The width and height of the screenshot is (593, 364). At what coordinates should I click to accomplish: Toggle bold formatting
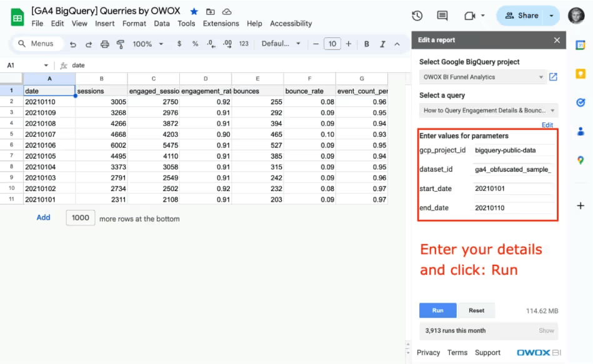coord(366,44)
